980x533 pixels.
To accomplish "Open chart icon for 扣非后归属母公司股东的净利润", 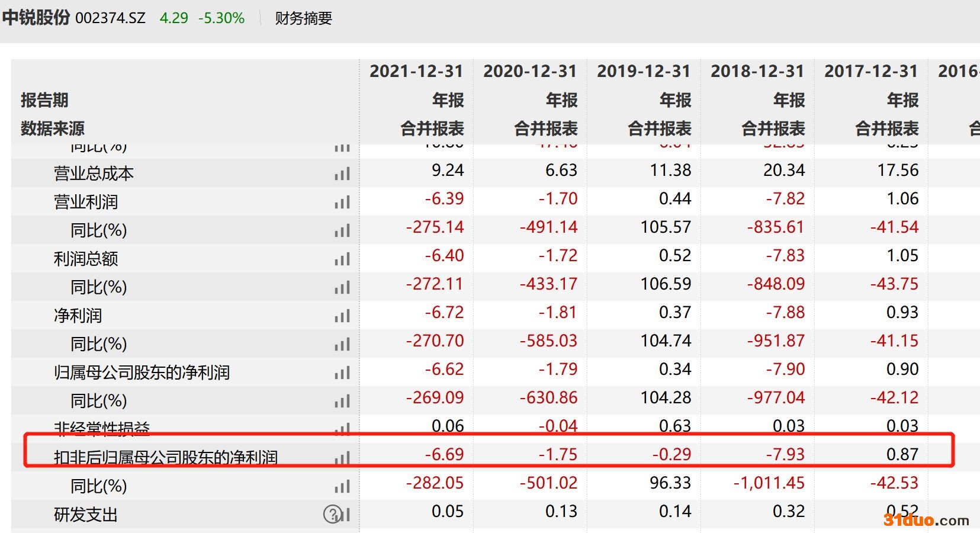I will pos(342,458).
